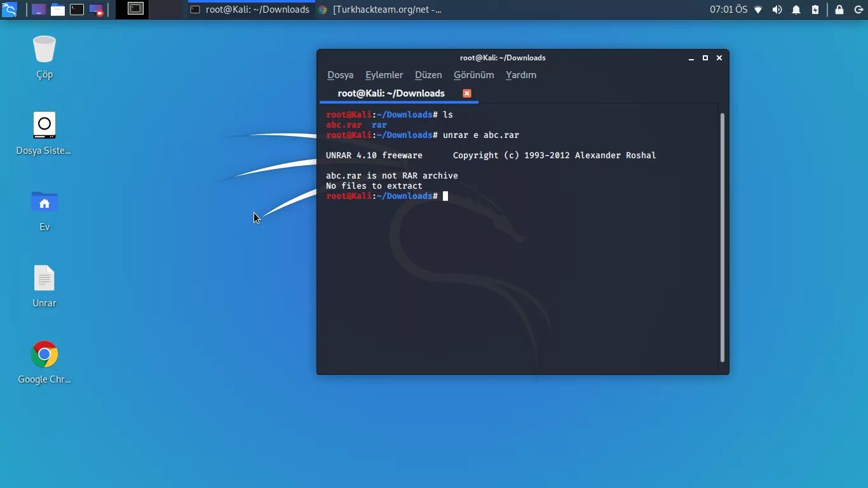Select the Google Chrome desktop icon

coord(44,362)
